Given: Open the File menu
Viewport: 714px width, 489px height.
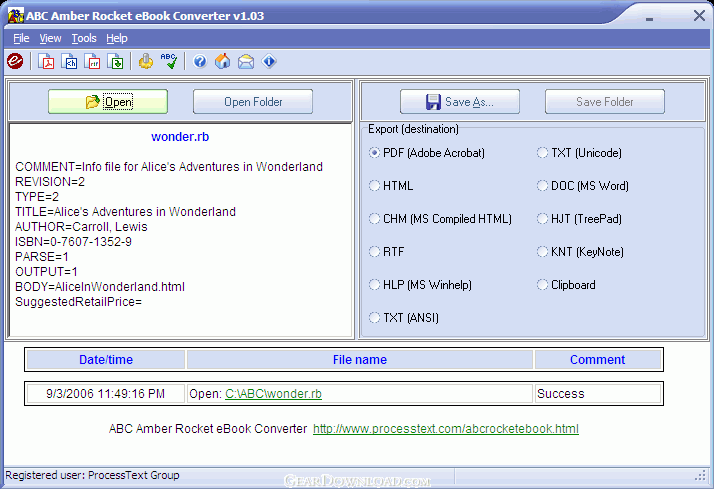Looking at the screenshot, I should click(21, 38).
